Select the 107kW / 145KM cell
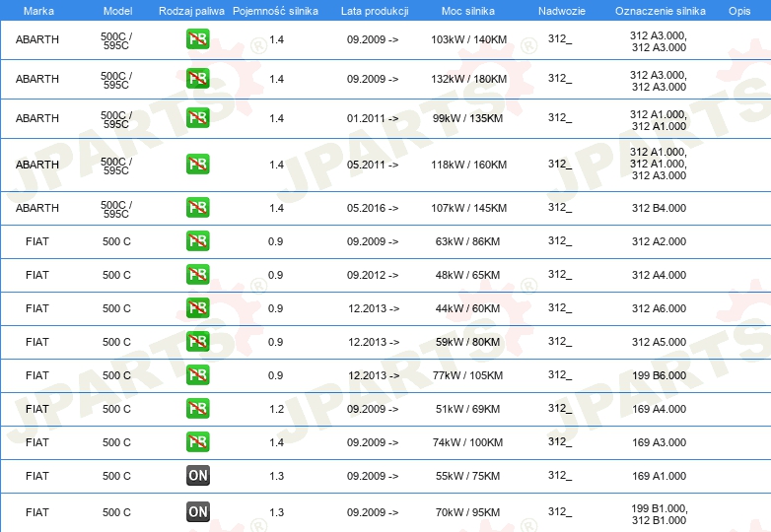This screenshot has width=771, height=532. click(x=468, y=208)
